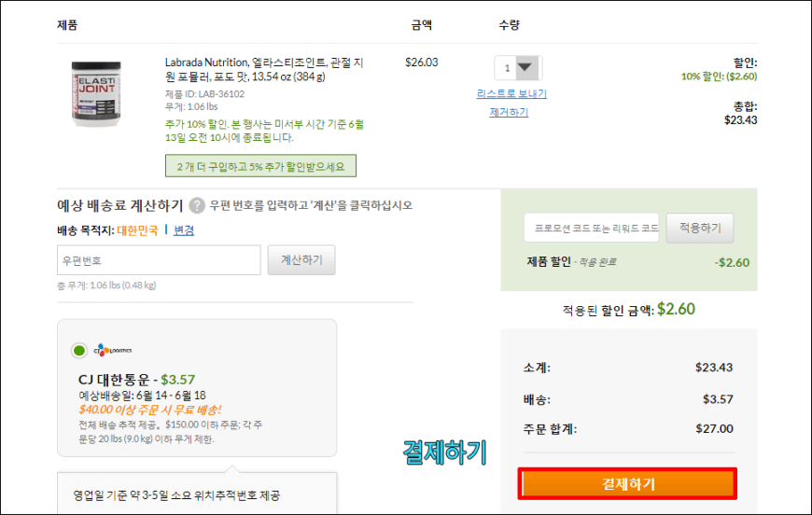This screenshot has width=812, height=515.
Task: Click the 주문 합계 $27.00 amount
Action: (714, 428)
